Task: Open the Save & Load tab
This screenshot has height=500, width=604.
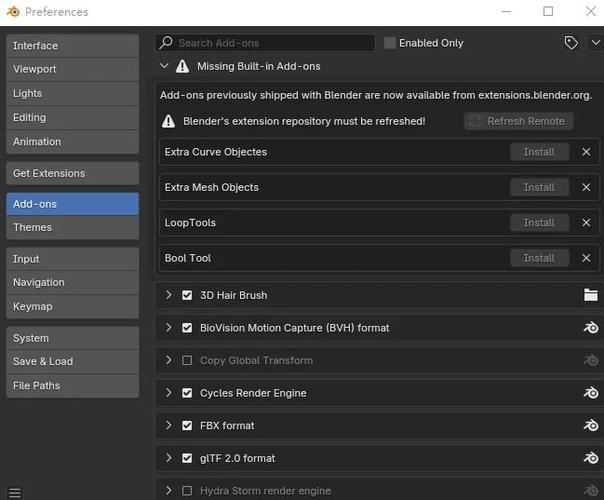Action: tap(72, 362)
